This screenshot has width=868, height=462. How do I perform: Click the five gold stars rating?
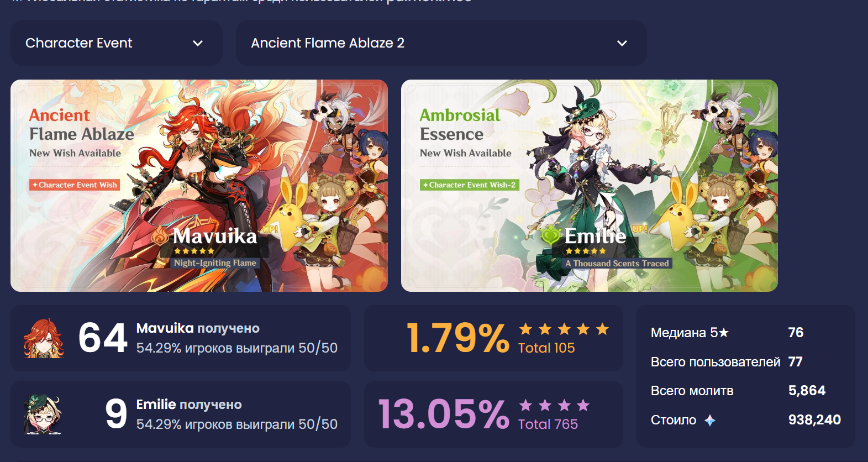[564, 329]
